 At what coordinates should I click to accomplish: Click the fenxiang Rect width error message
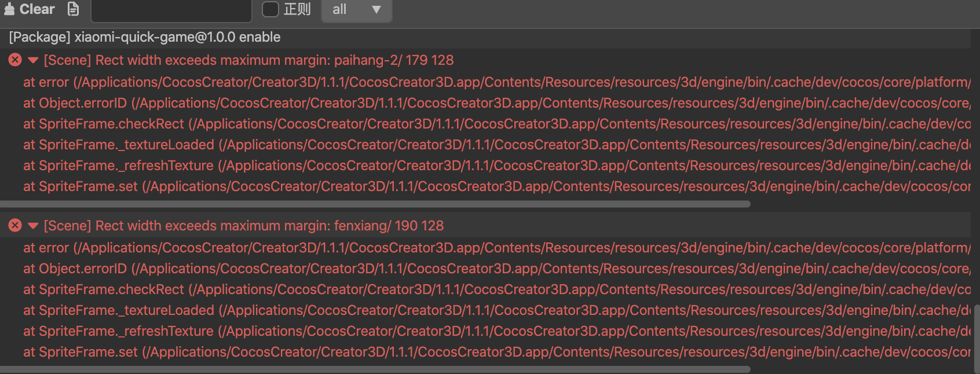(244, 226)
